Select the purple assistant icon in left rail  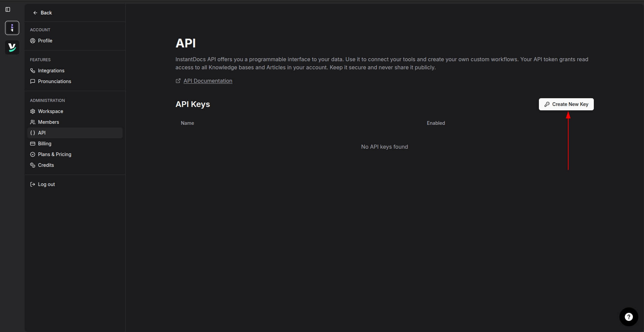pos(12,28)
